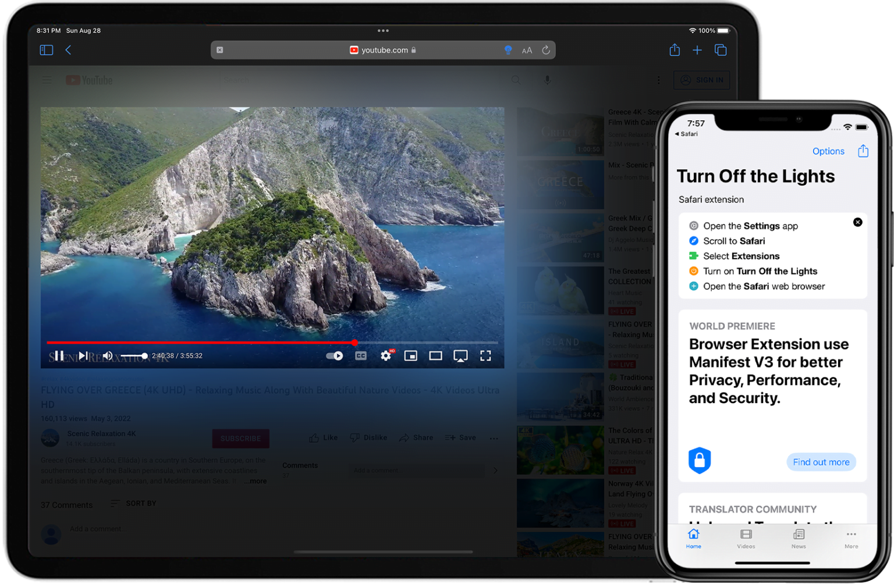
Task: Open the iPad multitasking three dots
Action: [x=383, y=30]
